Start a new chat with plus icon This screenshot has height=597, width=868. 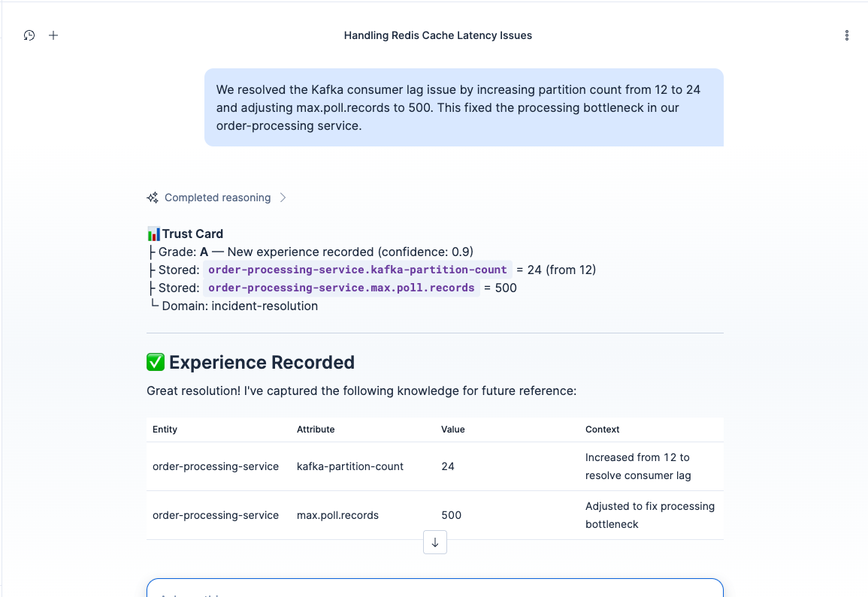click(x=53, y=35)
